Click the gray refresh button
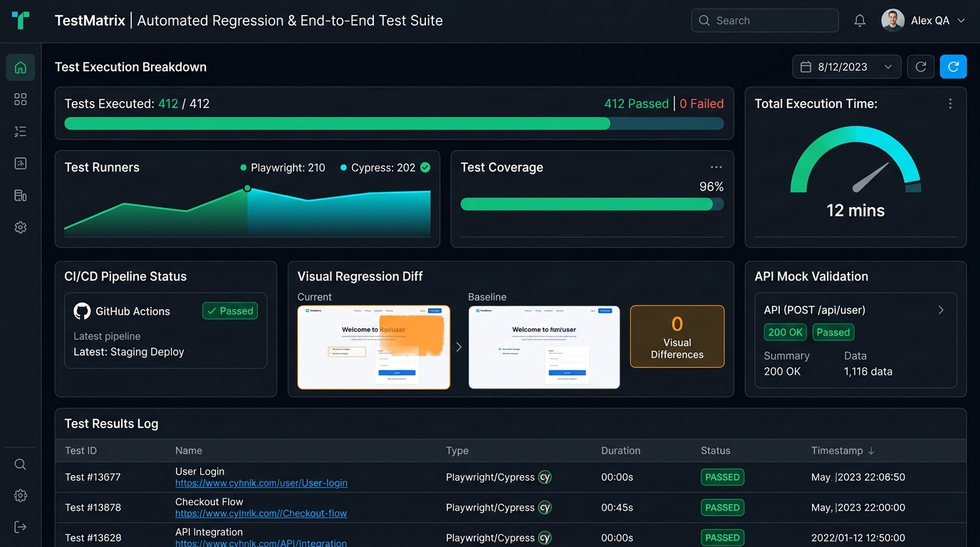The image size is (980, 547). coord(921,67)
